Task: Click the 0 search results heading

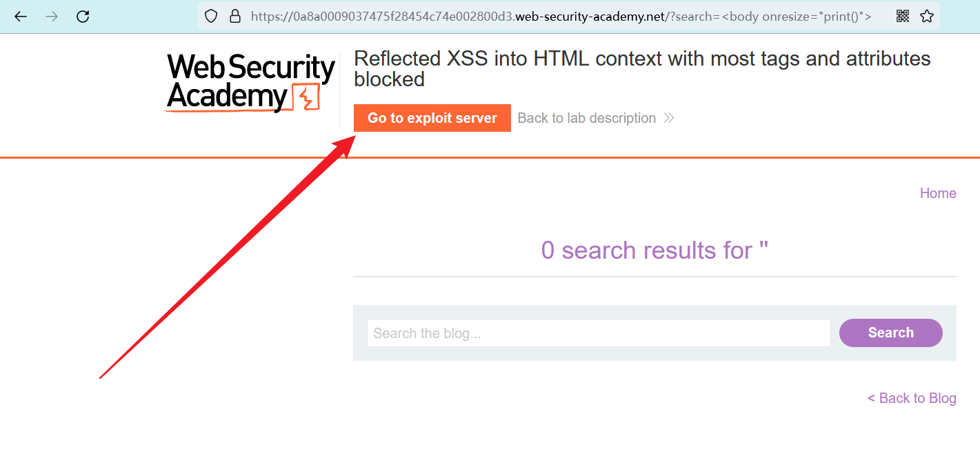Action: tap(654, 250)
